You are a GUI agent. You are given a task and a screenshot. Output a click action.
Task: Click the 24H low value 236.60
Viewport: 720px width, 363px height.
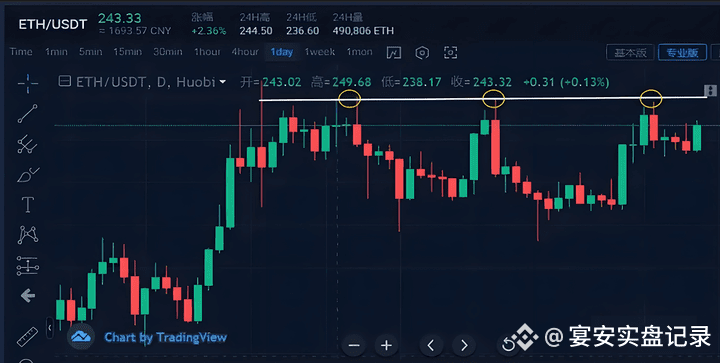coord(303,31)
